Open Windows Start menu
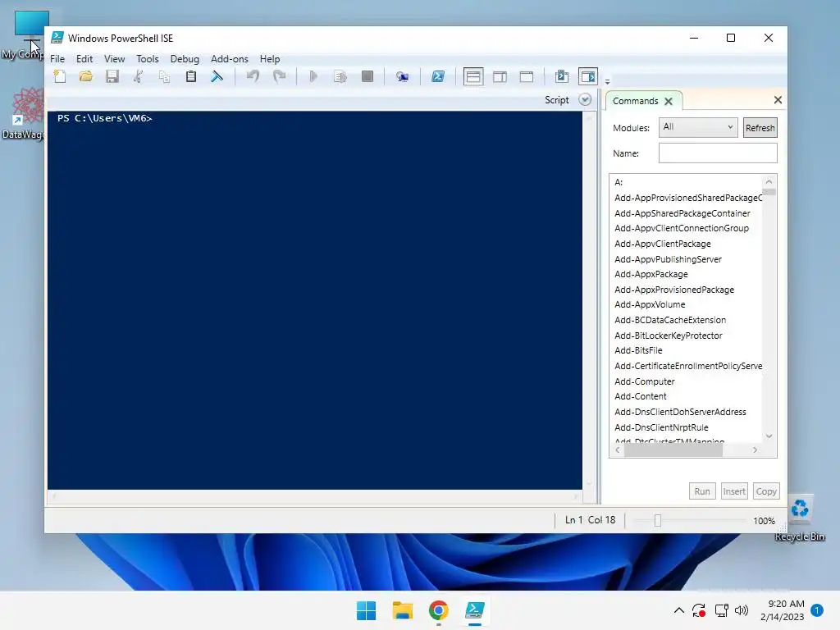This screenshot has height=630, width=840. click(367, 610)
